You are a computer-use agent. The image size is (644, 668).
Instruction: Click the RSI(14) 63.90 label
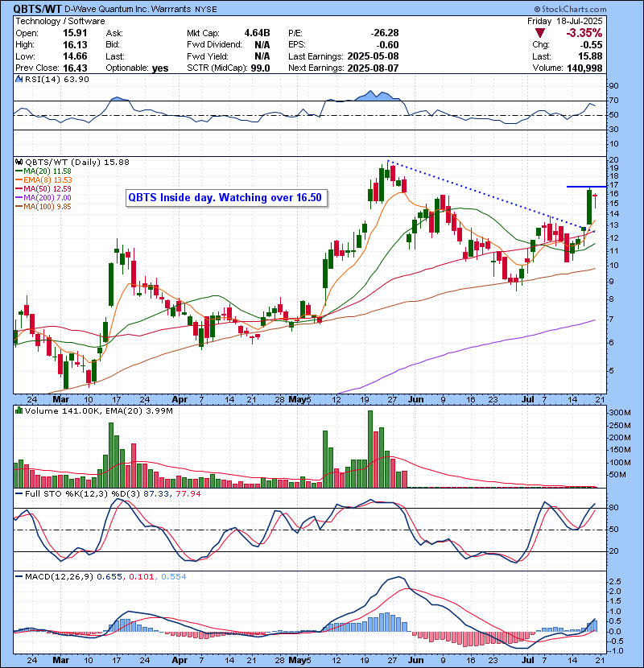(57, 79)
